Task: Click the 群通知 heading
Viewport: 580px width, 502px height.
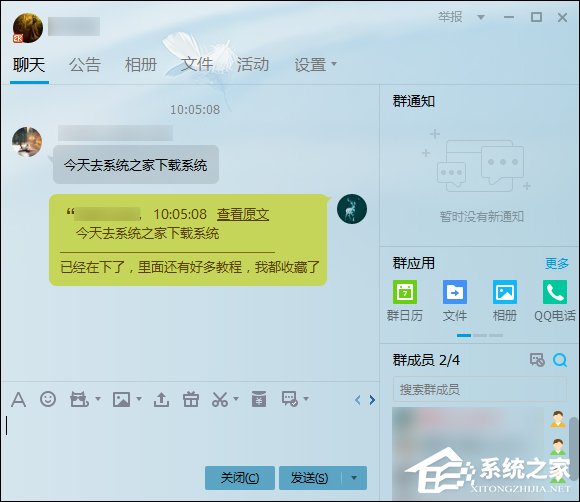Action: pyautogui.click(x=414, y=101)
